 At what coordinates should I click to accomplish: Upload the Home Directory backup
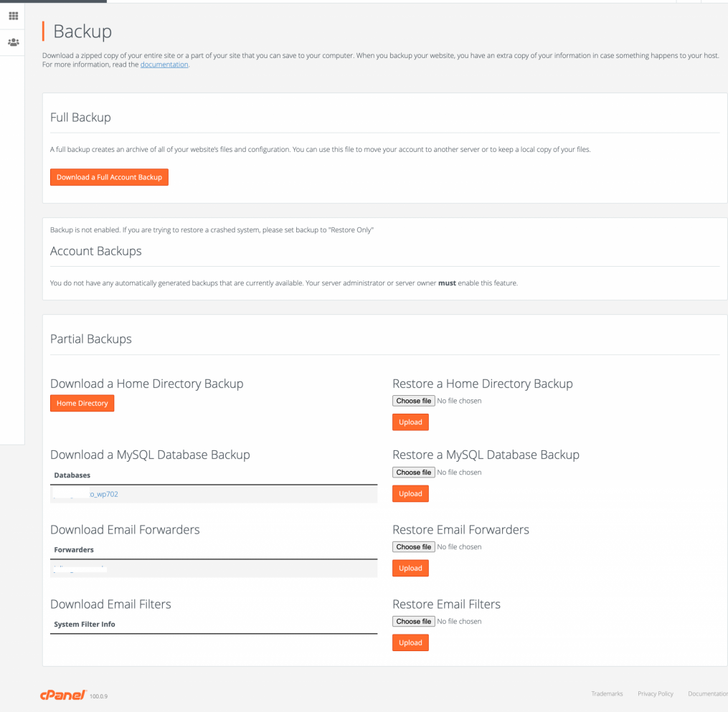click(410, 422)
